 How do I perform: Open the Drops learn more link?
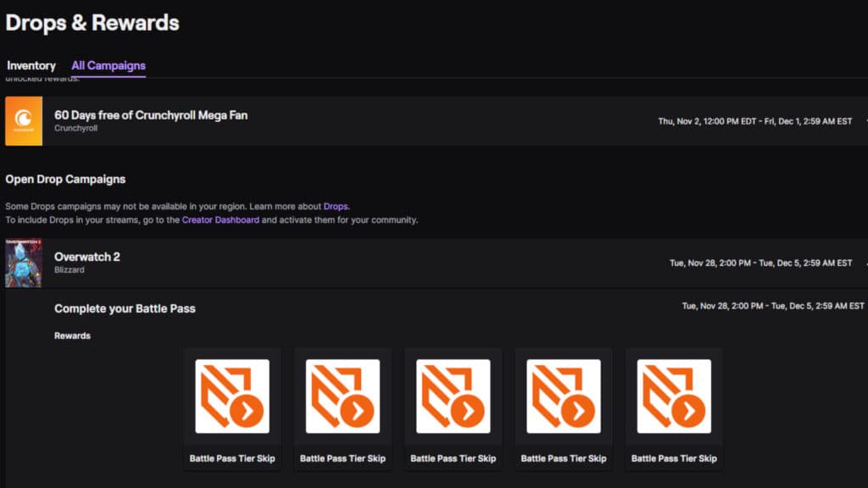tap(334, 206)
